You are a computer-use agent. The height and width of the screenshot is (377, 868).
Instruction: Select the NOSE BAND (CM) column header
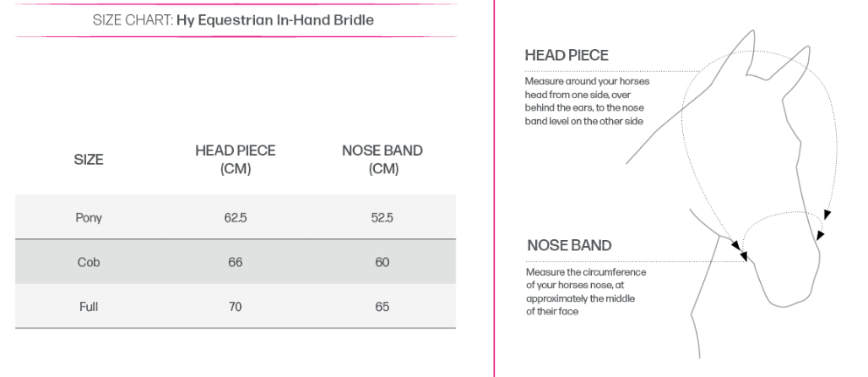(382, 160)
